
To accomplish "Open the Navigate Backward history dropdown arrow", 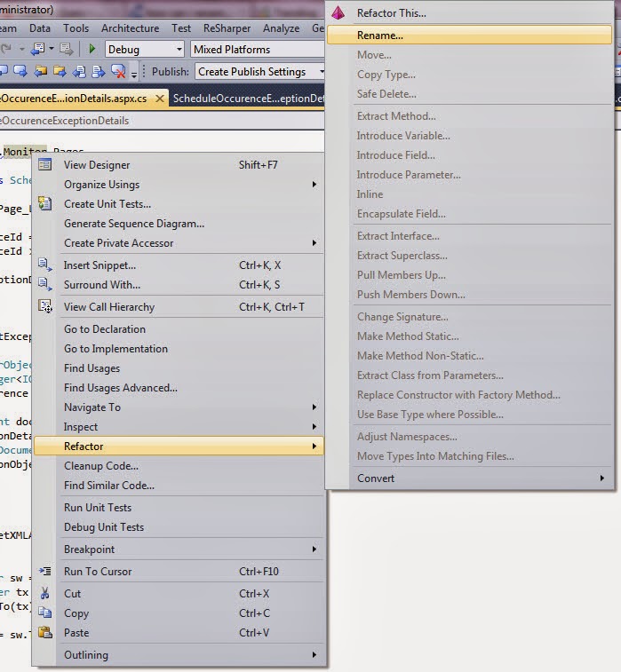I will click(52, 49).
